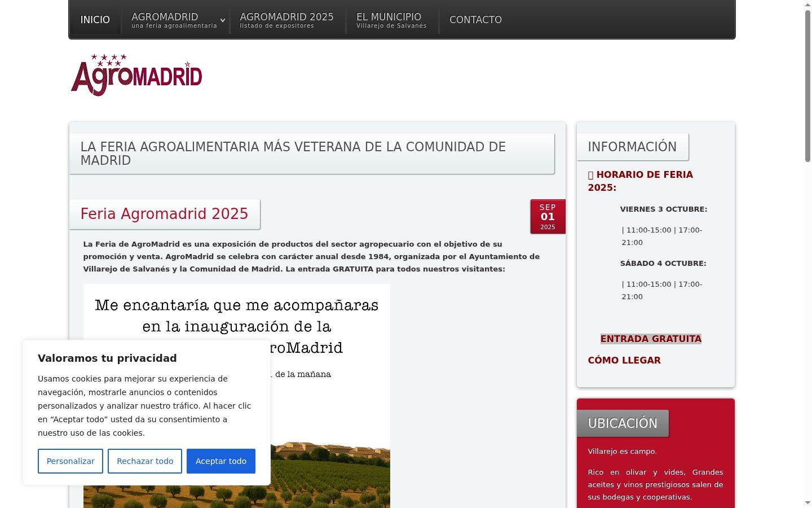Click the SÁBADO 4 OCTUBRE text
Viewport: 812px width, 508px height.
[663, 263]
